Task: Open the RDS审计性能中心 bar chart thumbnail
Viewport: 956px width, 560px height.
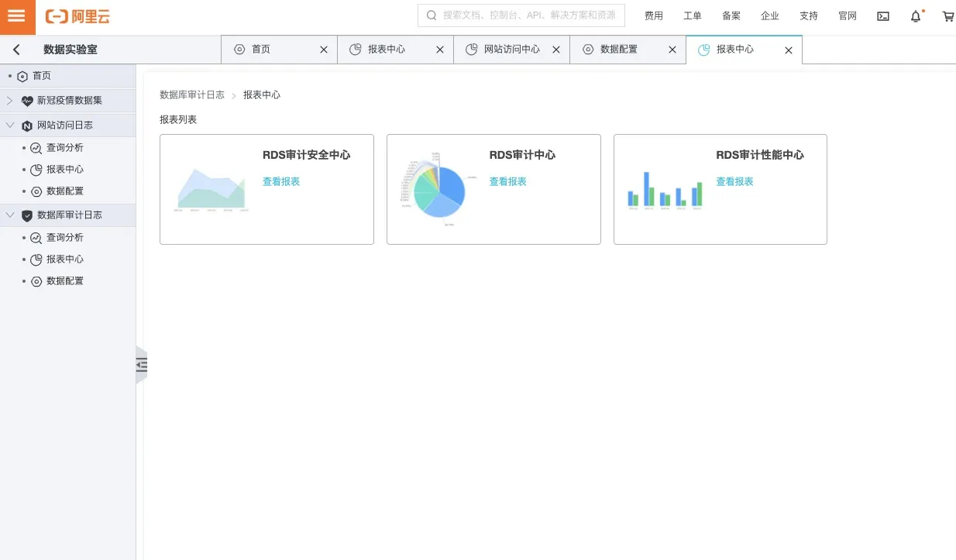Action: [x=665, y=190]
